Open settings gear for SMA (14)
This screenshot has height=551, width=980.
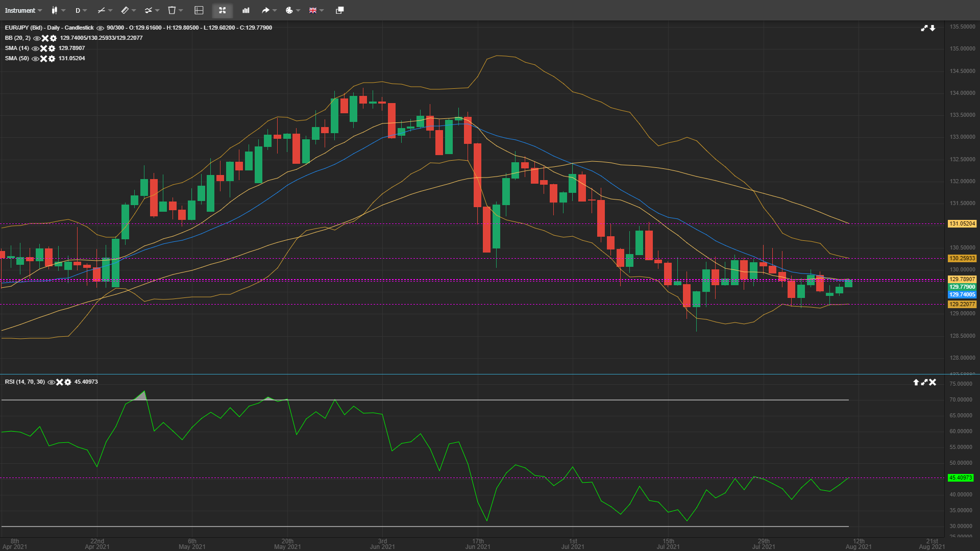click(x=52, y=48)
